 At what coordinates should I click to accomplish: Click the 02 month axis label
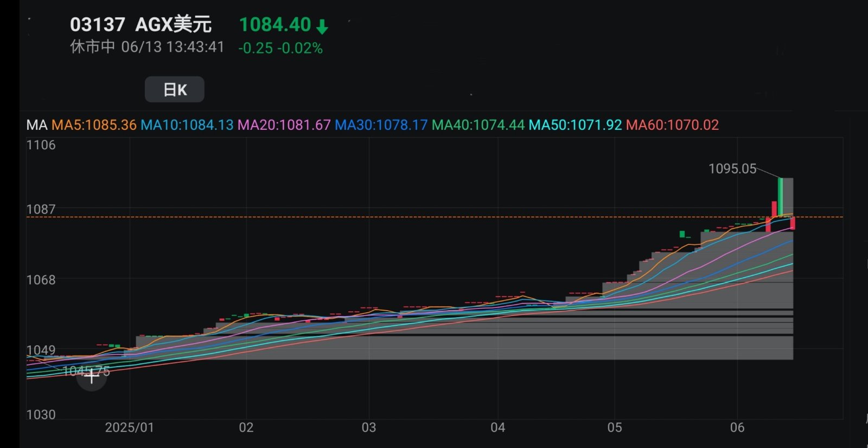click(246, 427)
